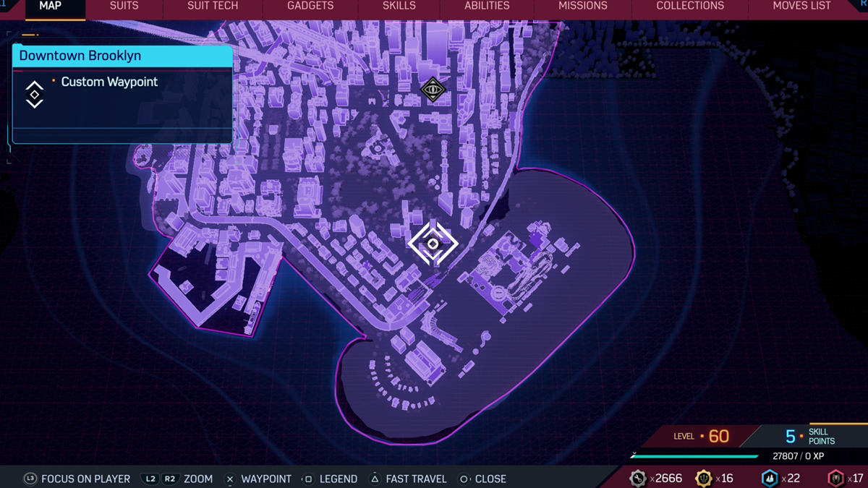Open the Suits tab
Viewport: 868px width, 488px height.
pyautogui.click(x=124, y=7)
